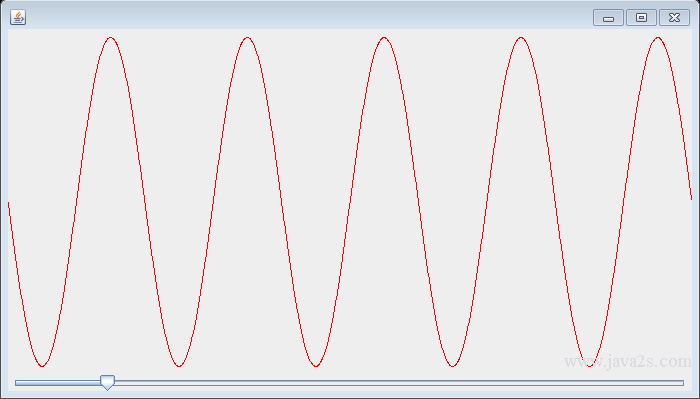The height and width of the screenshot is (399, 700).
Task: Click the empty title bar area
Action: point(308,17)
